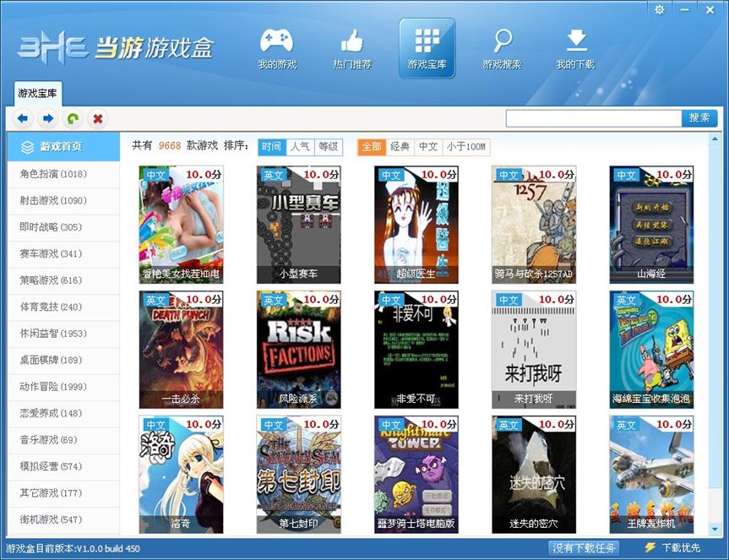Click the settings gear icon
This screenshot has height=560, width=729.
(659, 9)
